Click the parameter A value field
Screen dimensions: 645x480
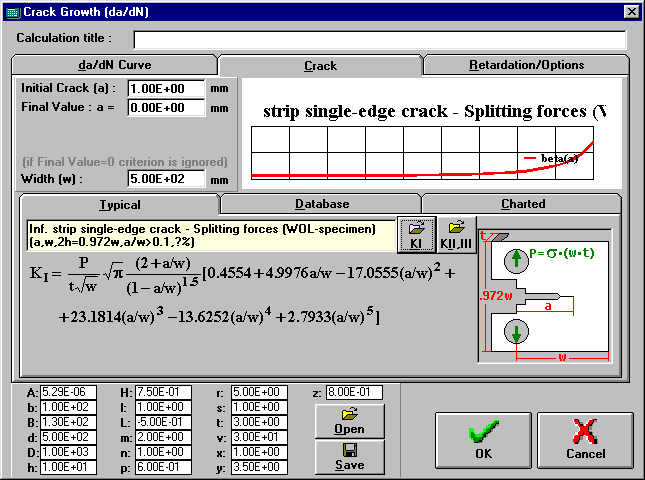(x=57, y=393)
